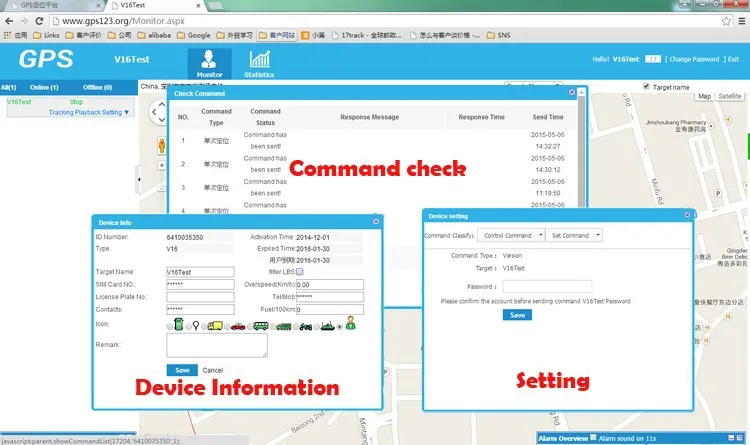Click the 小满 orange bookmark icon
Screen dimensions: 750x445
pyautogui.click(x=305, y=35)
